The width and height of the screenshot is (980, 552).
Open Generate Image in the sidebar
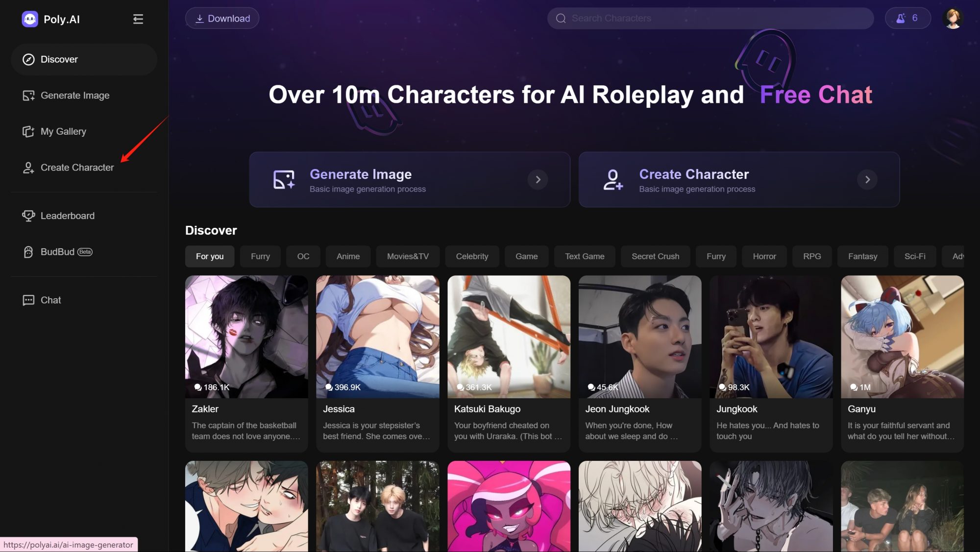[x=84, y=96]
